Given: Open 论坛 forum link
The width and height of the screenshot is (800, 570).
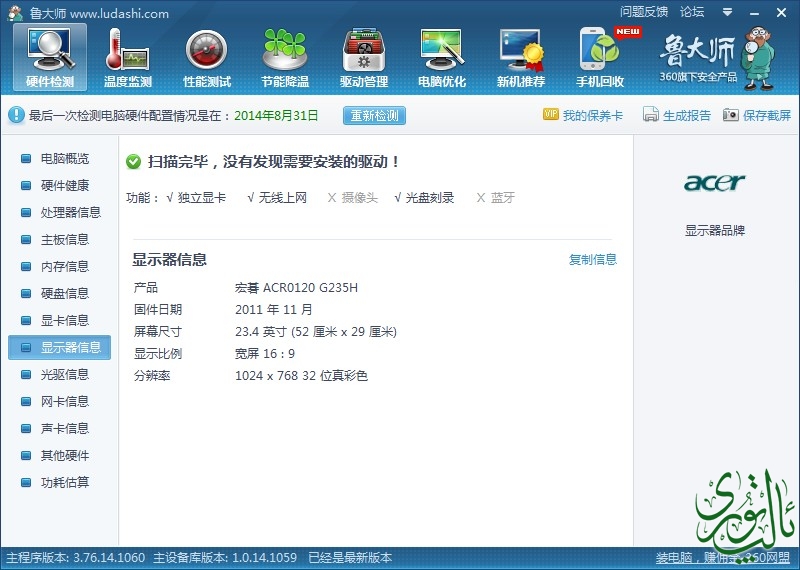Looking at the screenshot, I should point(692,12).
